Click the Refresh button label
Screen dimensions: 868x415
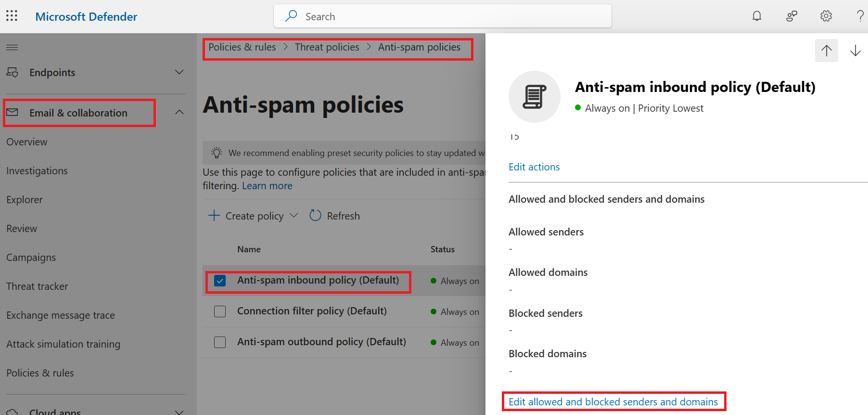coord(344,216)
